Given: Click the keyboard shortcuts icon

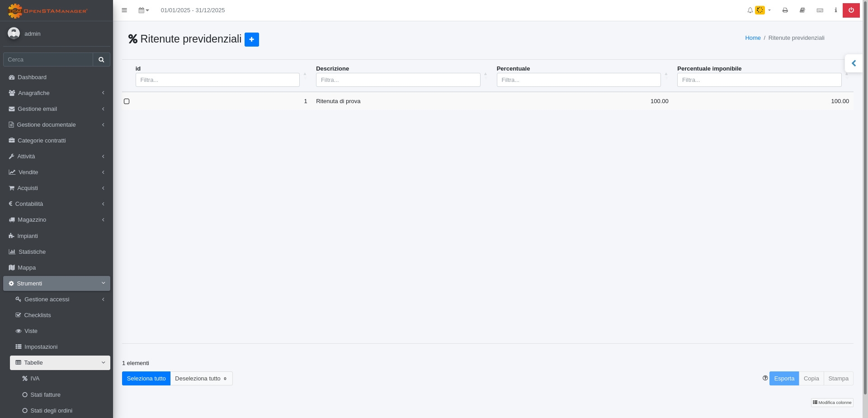Looking at the screenshot, I should point(820,10).
